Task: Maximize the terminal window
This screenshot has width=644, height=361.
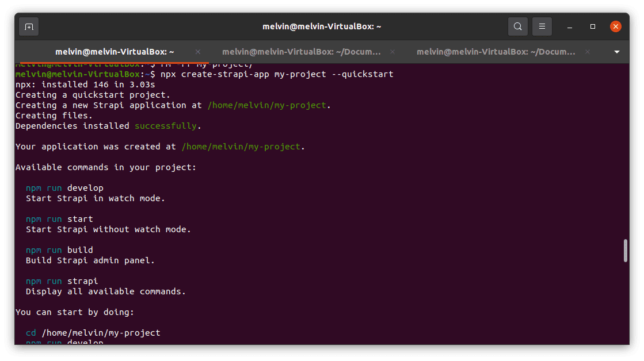Action: pos(593,26)
